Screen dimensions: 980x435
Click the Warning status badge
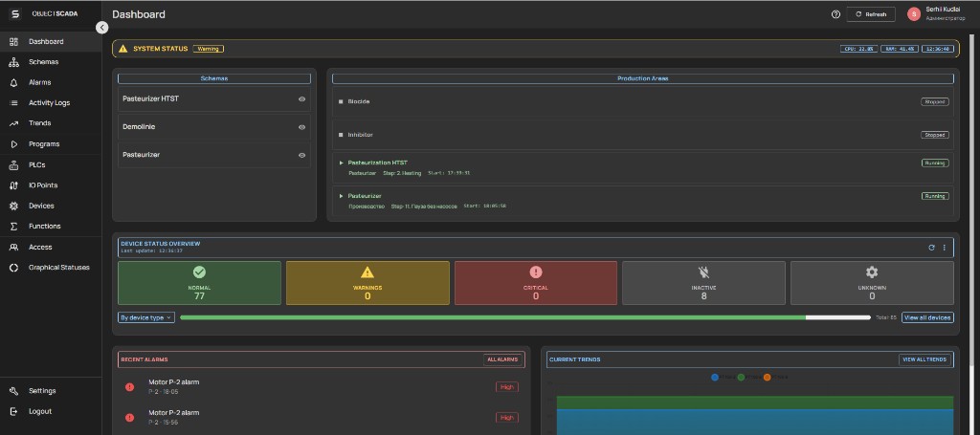pyautogui.click(x=208, y=49)
